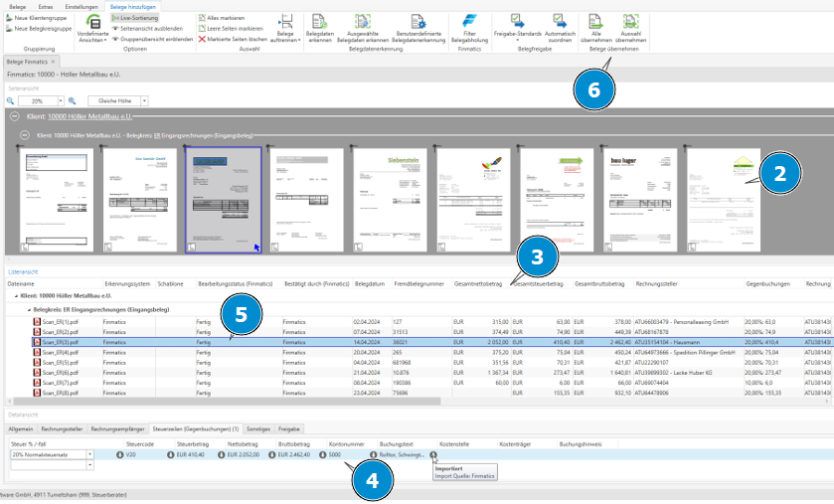
Task: Click the Auswahl übernehmen icon
Action: point(630,21)
